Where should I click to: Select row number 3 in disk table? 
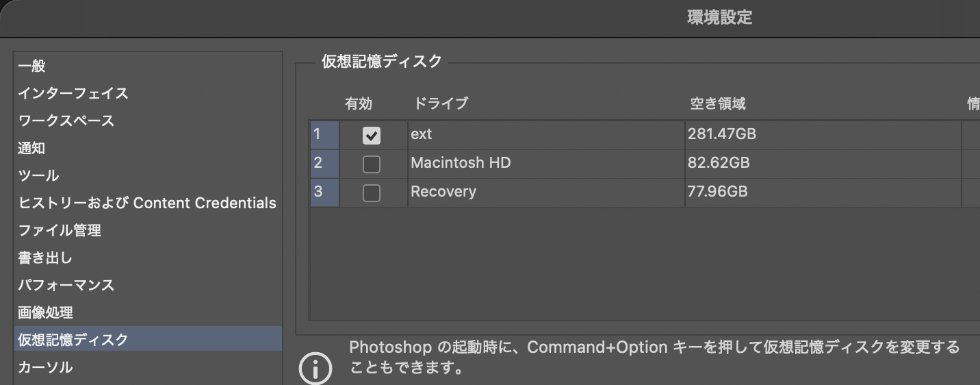(x=324, y=192)
